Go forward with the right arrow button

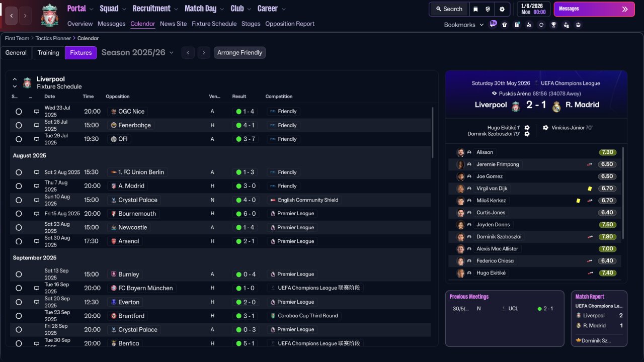pos(26,16)
